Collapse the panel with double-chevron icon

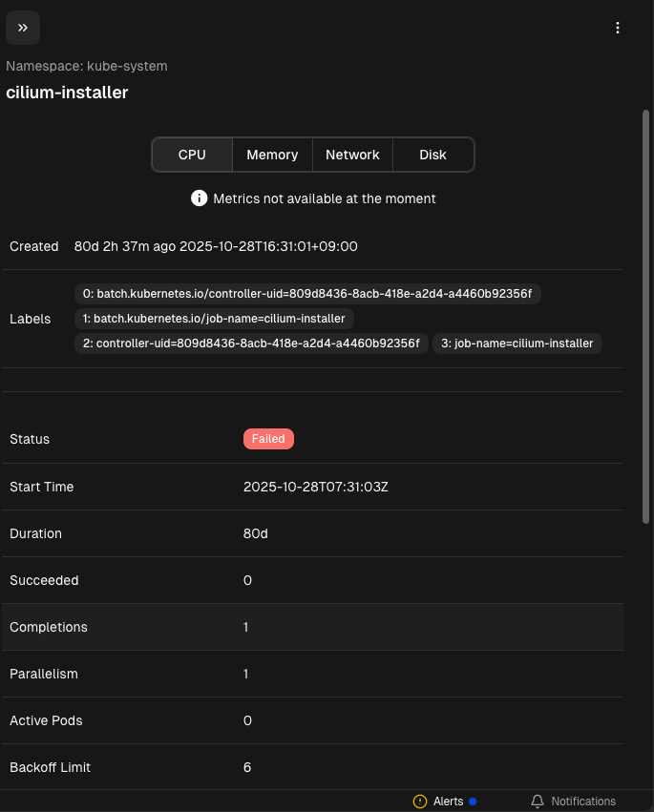coord(23,28)
